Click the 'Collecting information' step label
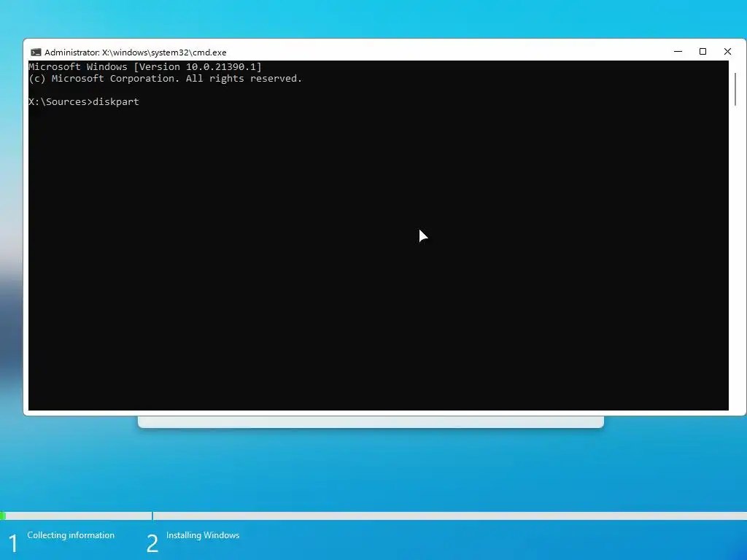This screenshot has width=747, height=560. [71, 535]
